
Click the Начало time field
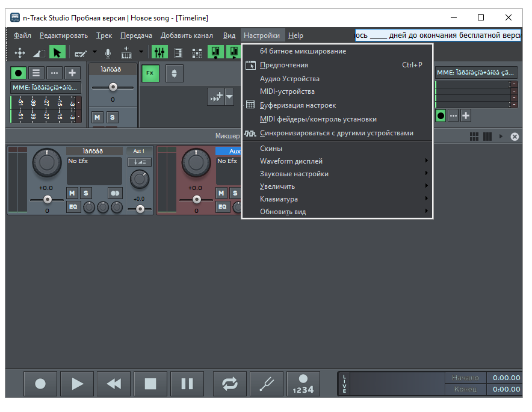coord(506,378)
